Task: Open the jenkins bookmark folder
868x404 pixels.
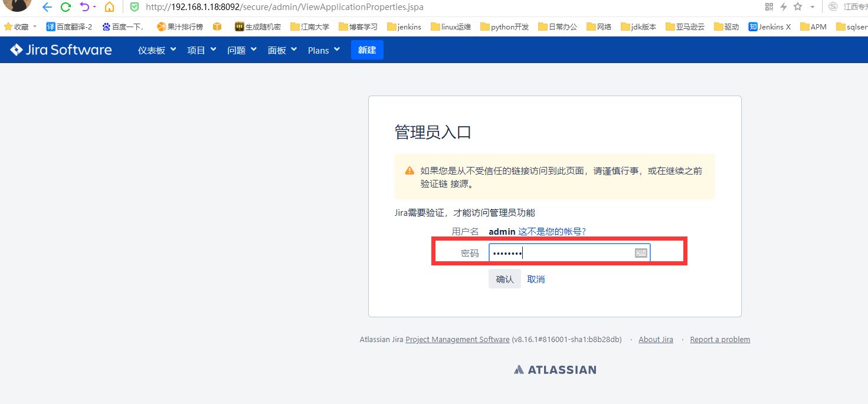Action: (404, 27)
